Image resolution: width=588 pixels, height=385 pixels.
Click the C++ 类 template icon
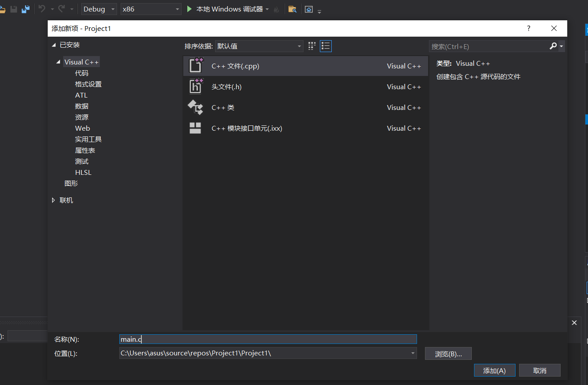tap(195, 107)
